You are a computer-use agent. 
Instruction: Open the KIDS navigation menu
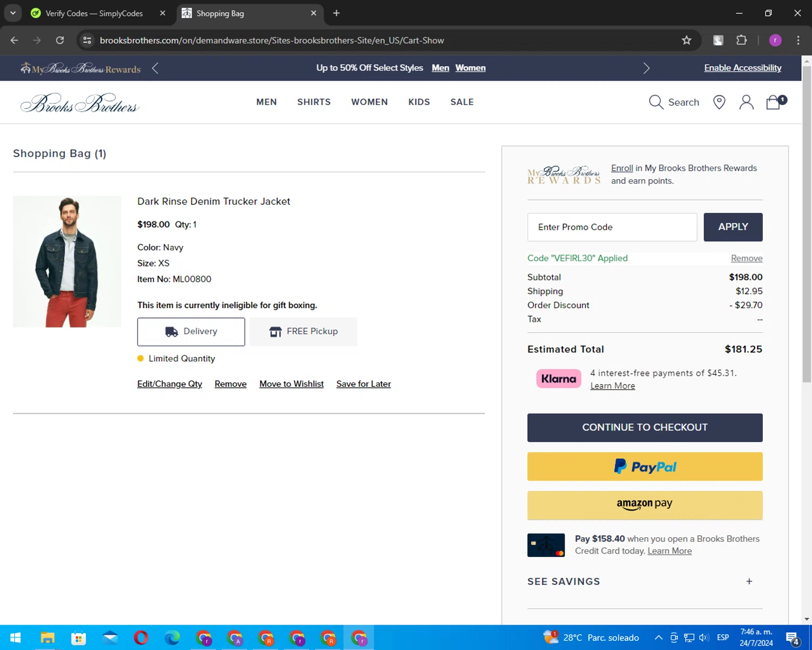[419, 102]
